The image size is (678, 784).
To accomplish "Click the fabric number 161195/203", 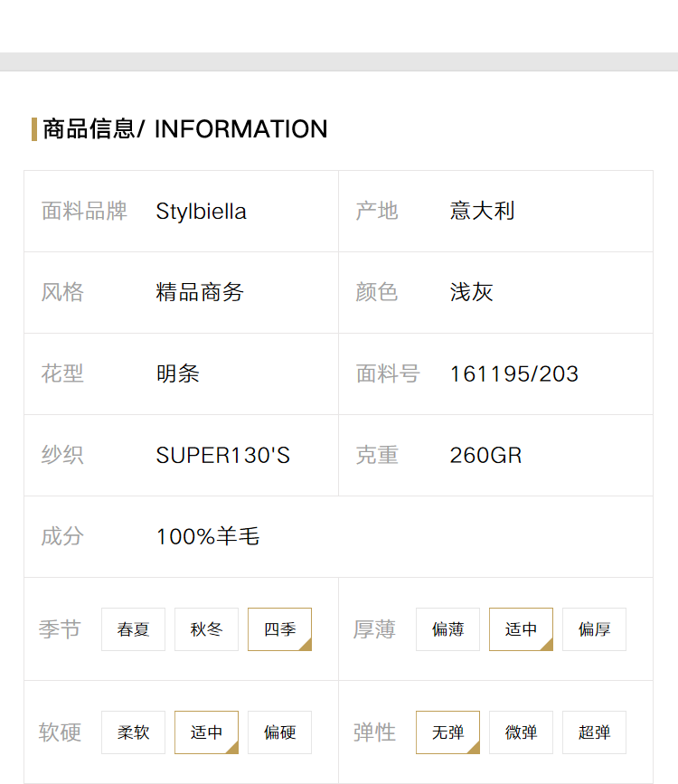I will (514, 374).
